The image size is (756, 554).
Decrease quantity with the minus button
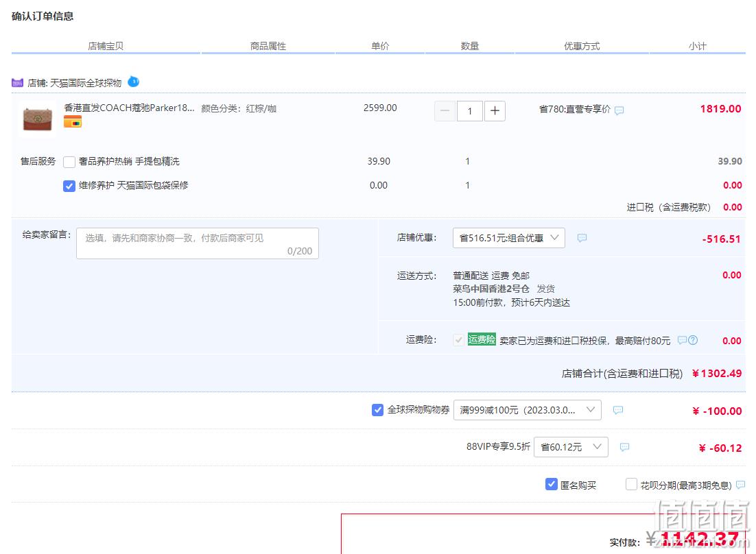[x=445, y=111]
